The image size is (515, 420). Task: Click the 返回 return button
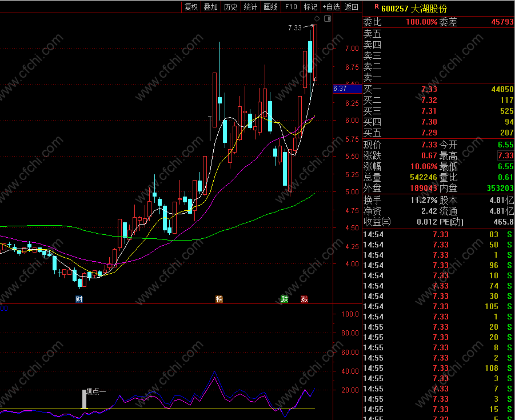tap(351, 7)
